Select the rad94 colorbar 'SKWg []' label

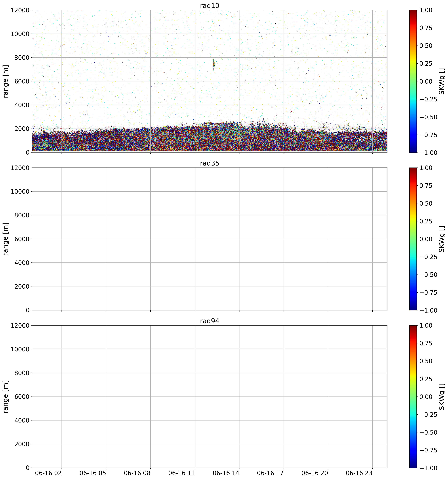(441, 397)
